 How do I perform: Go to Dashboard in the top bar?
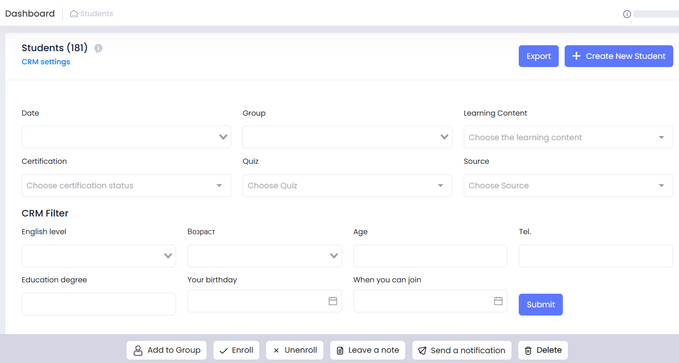pyautogui.click(x=30, y=13)
